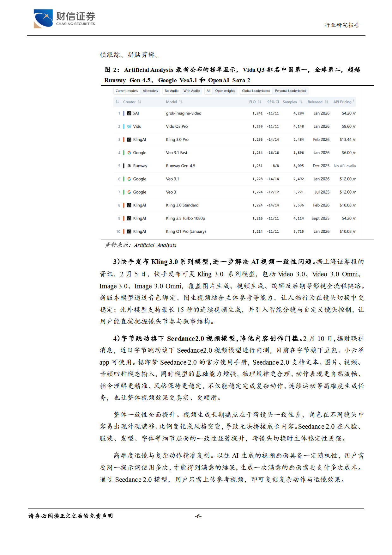The height and width of the screenshot is (555, 392).
Task: Sort table by Creator column arrows
Action: click(x=139, y=102)
